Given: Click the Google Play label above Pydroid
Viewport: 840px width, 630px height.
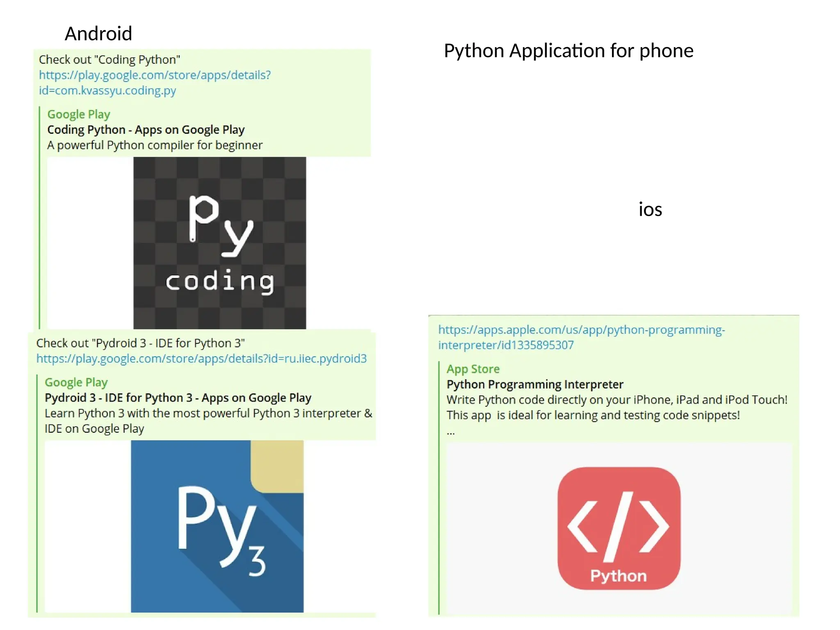Looking at the screenshot, I should point(76,382).
